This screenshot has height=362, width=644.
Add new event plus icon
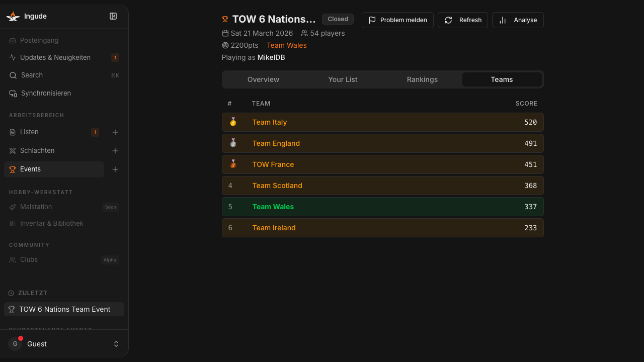click(115, 169)
